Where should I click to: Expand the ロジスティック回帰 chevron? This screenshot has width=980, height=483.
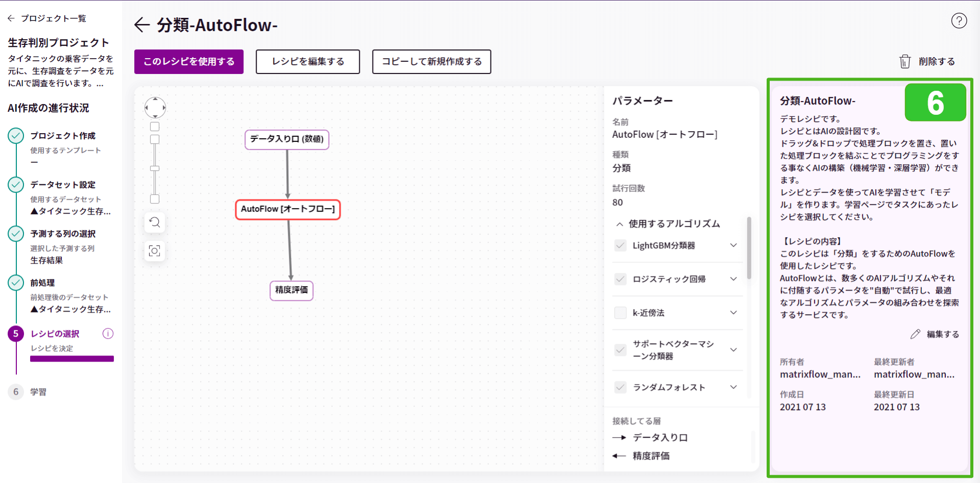[x=733, y=279]
